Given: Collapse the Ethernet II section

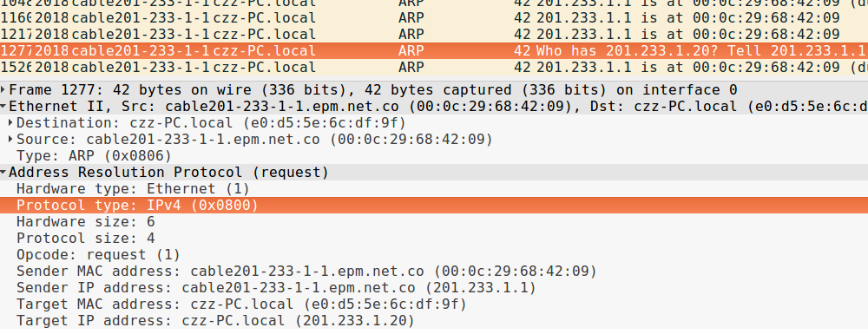Looking at the screenshot, I should [3, 107].
